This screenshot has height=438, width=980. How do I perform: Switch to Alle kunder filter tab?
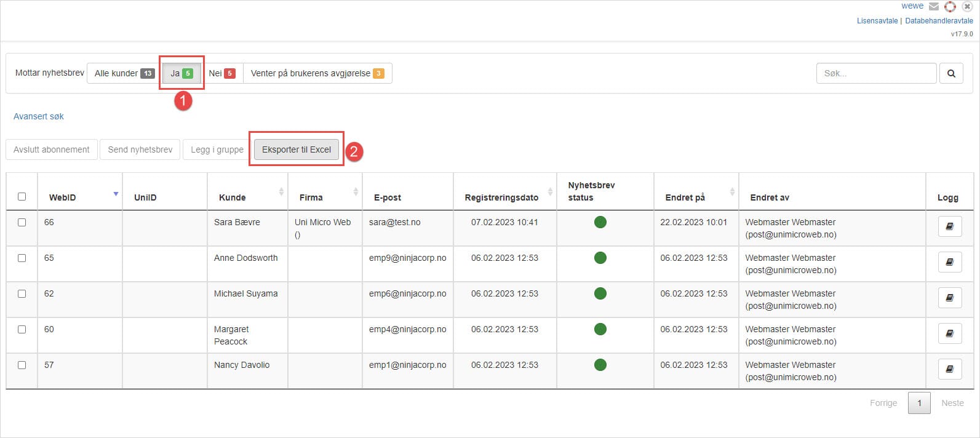pos(124,73)
